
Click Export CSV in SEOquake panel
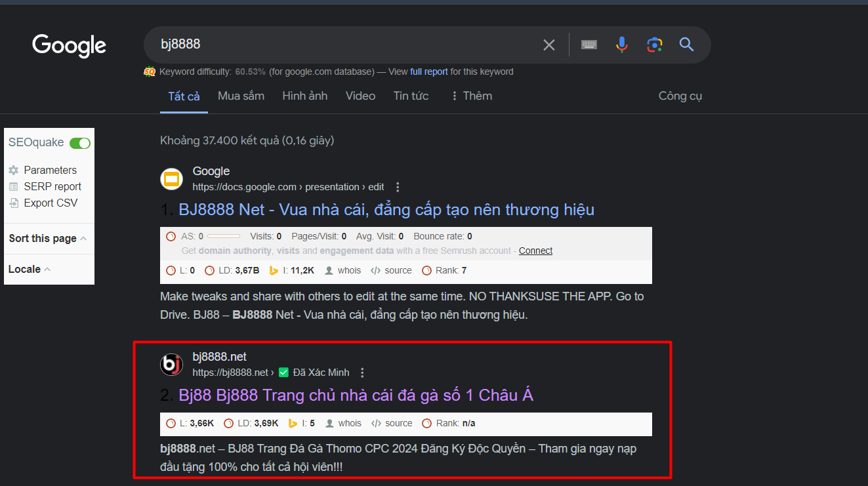(51, 203)
